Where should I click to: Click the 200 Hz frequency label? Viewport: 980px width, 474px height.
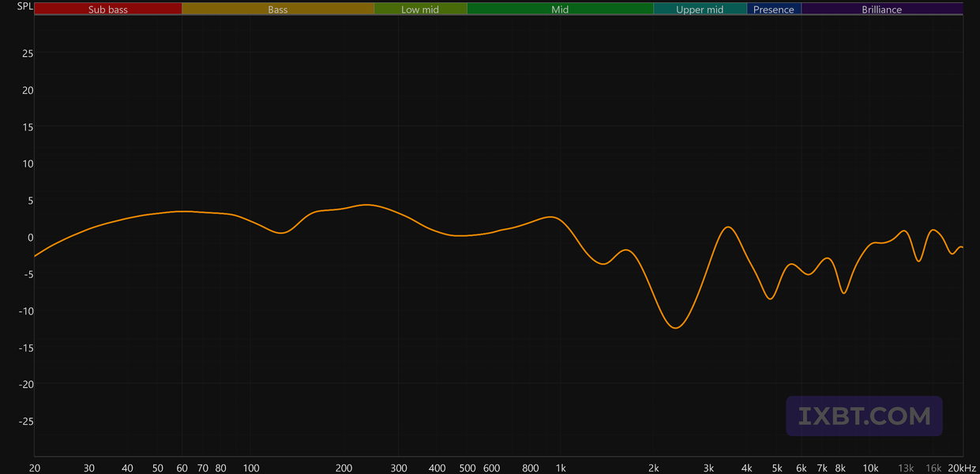[344, 468]
